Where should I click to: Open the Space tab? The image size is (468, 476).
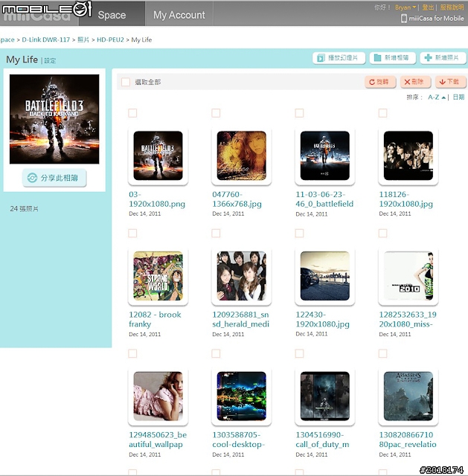click(112, 14)
